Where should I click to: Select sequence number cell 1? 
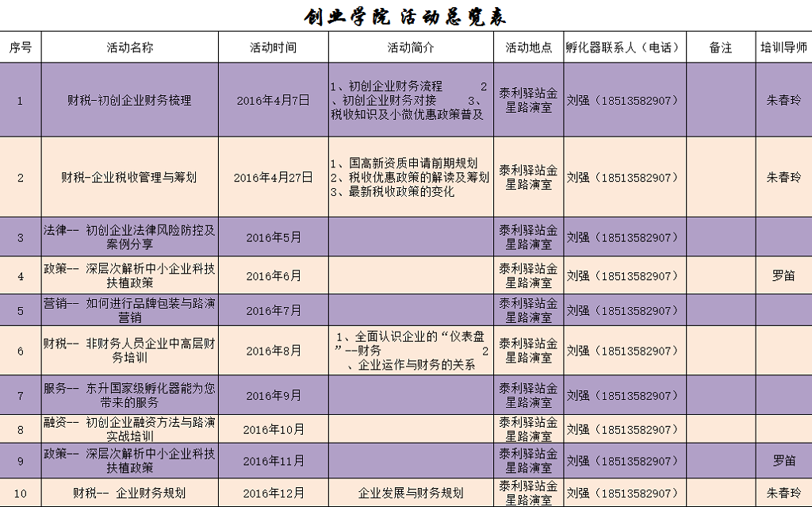coord(20,100)
